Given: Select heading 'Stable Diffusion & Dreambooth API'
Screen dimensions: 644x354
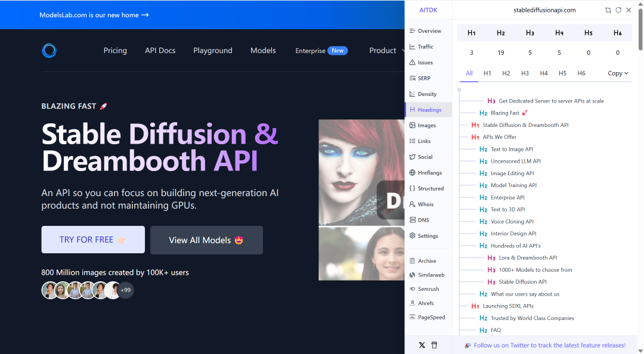Looking at the screenshot, I should click(525, 125).
